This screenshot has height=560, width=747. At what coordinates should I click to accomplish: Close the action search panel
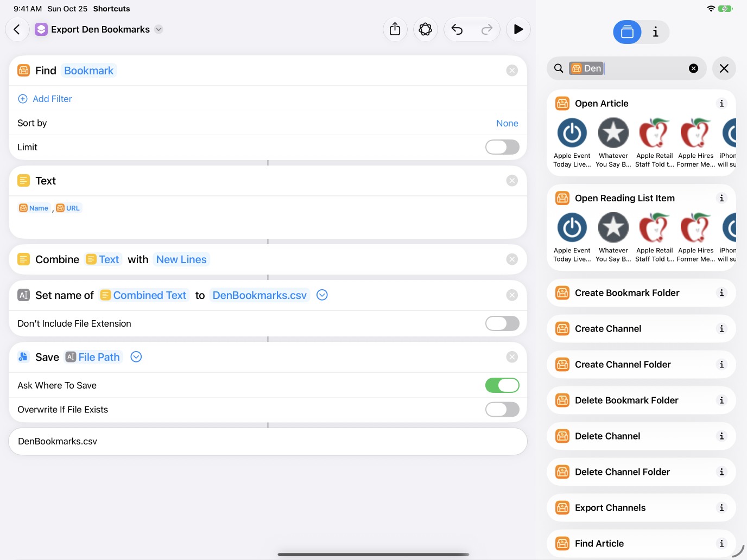pos(724,68)
